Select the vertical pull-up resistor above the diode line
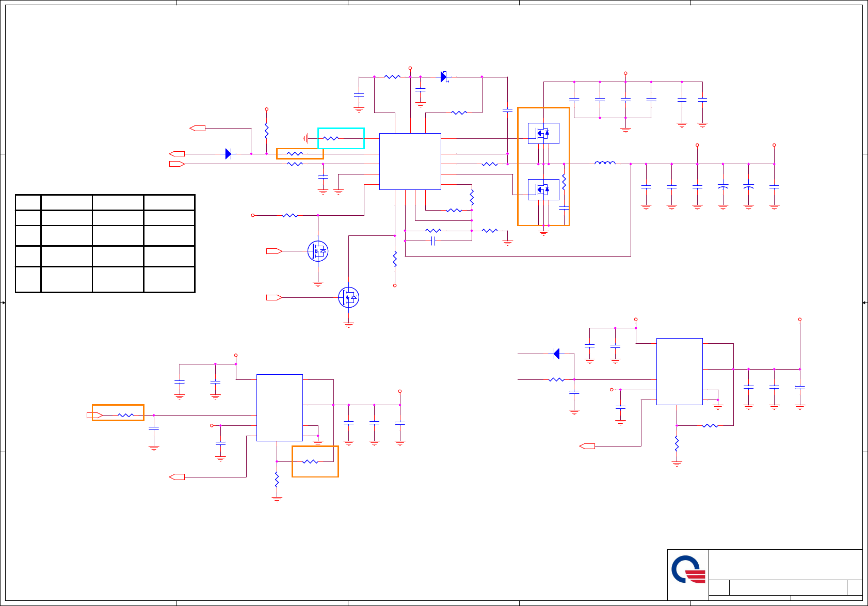Image resolution: width=868 pixels, height=606 pixels. tap(267, 131)
